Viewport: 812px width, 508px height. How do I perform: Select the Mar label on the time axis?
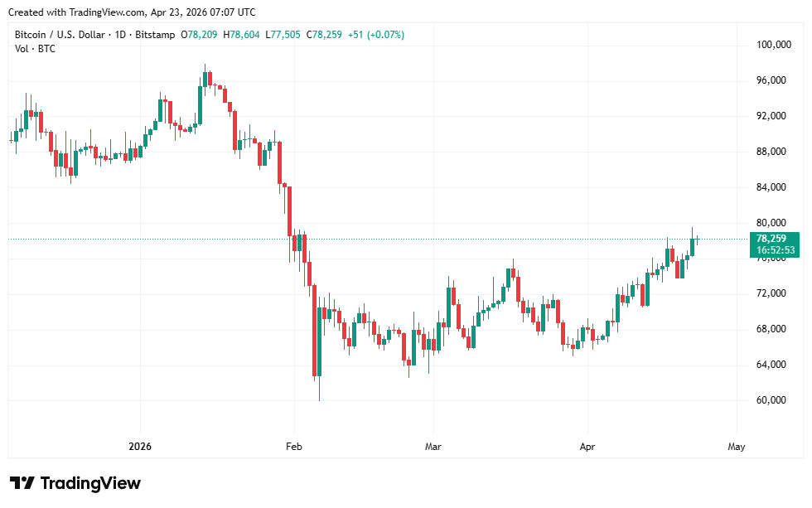[433, 447]
